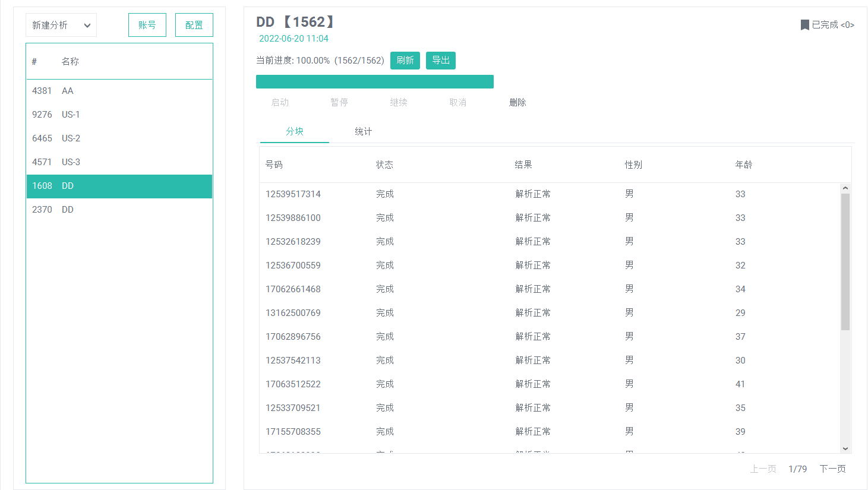Click the 已完成 <0> label
Screen dimensions: 868x490
(833, 25)
